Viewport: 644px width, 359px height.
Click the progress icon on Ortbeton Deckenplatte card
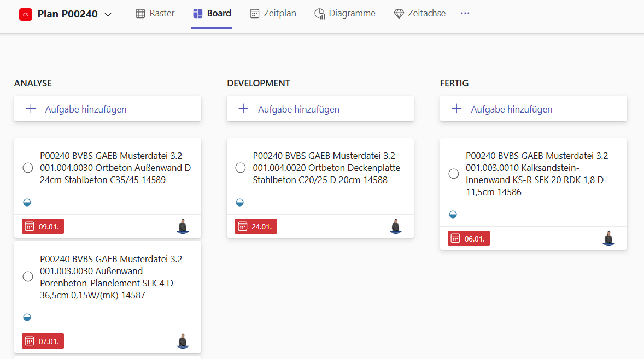(239, 202)
